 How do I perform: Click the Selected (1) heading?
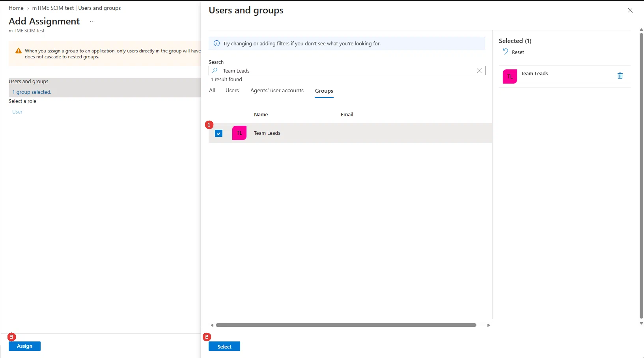point(515,41)
